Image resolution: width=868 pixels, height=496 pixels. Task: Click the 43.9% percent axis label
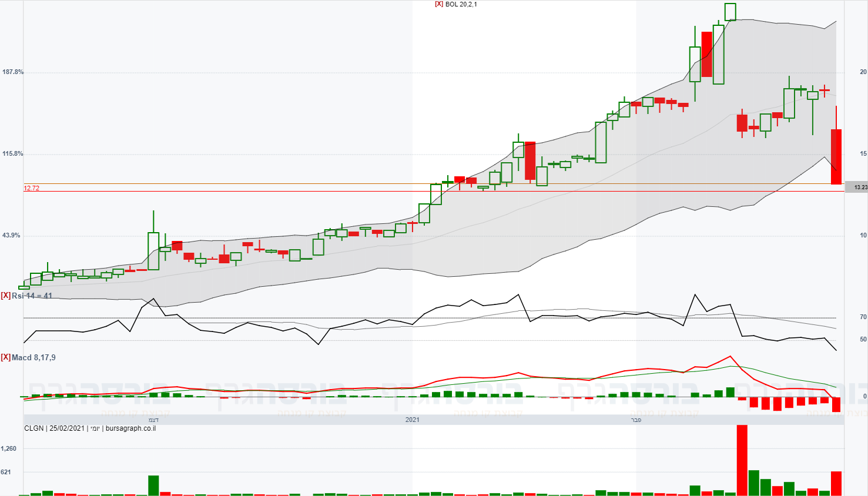click(11, 235)
